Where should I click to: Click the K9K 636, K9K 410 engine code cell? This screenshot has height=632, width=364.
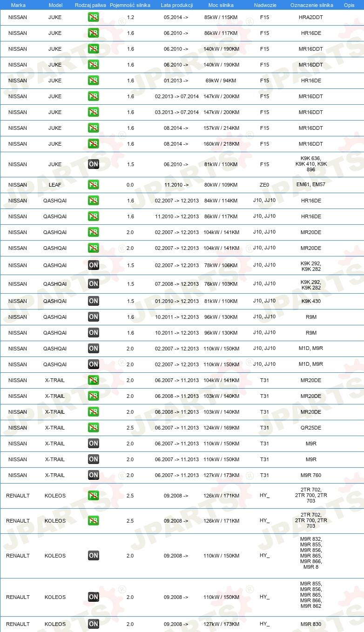(311, 164)
